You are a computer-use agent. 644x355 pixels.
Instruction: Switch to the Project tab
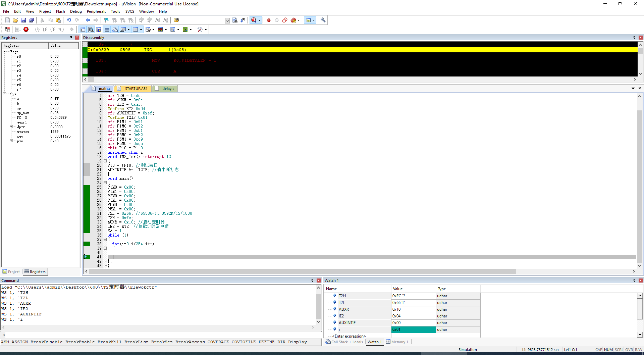pyautogui.click(x=11, y=272)
